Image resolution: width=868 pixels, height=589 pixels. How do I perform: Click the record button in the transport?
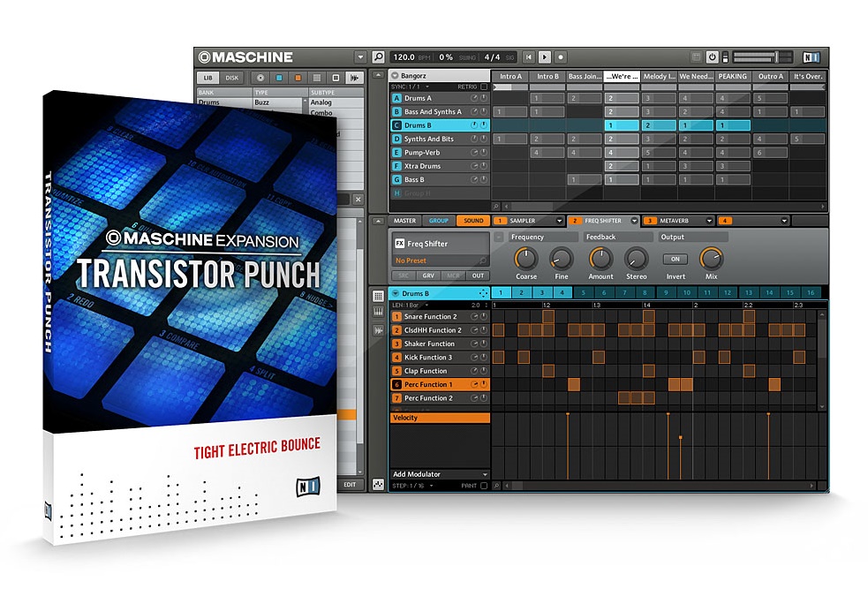pos(561,57)
